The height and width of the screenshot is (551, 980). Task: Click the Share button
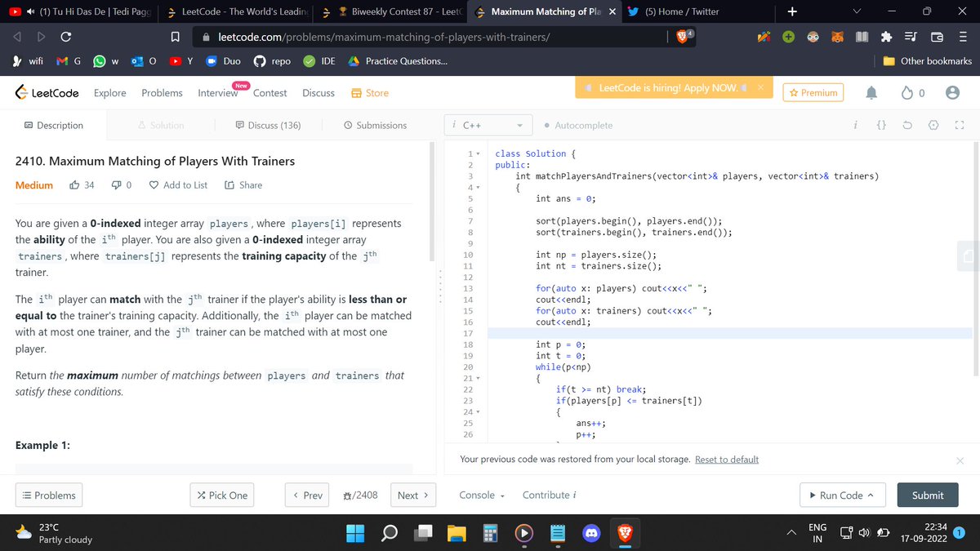(243, 185)
